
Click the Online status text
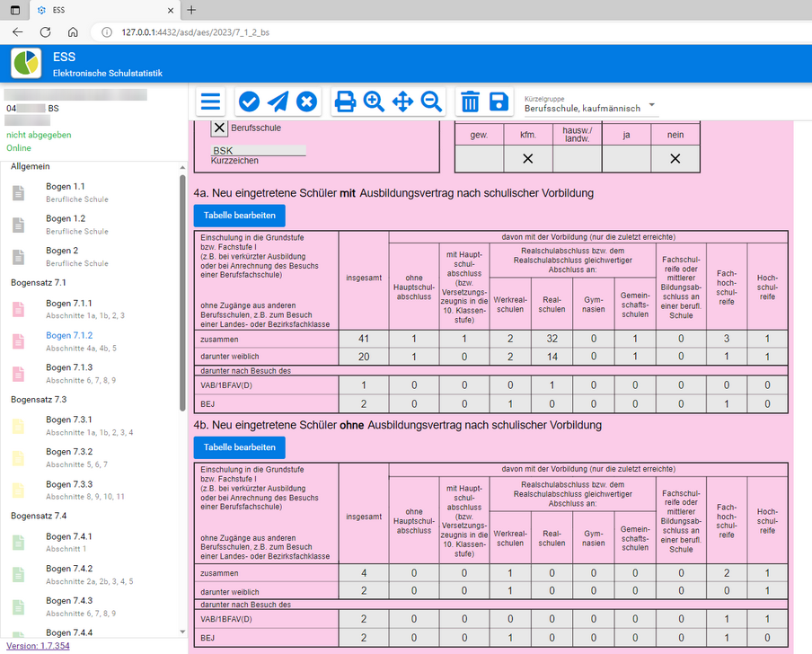pyautogui.click(x=19, y=148)
